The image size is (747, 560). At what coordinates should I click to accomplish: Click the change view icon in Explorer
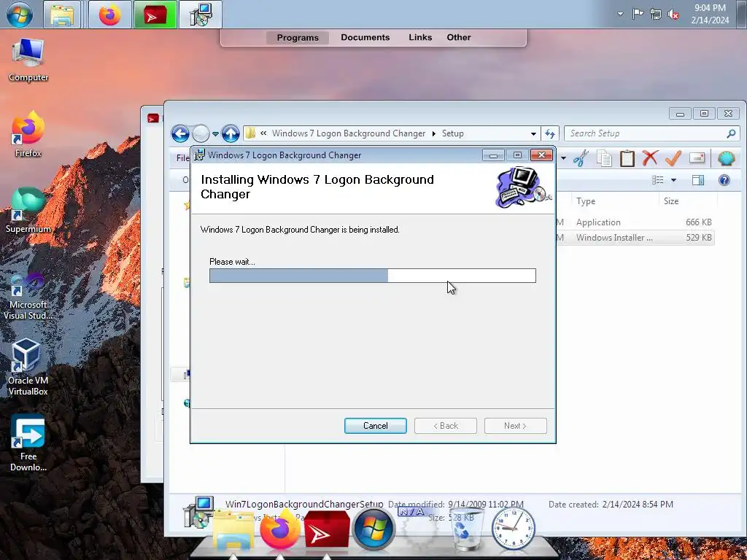pyautogui.click(x=658, y=180)
